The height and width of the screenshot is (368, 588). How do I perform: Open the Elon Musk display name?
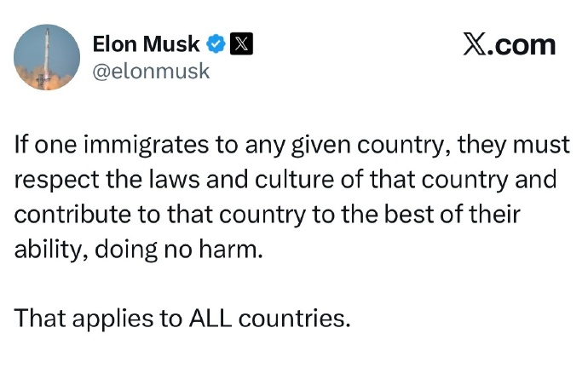tap(146, 43)
